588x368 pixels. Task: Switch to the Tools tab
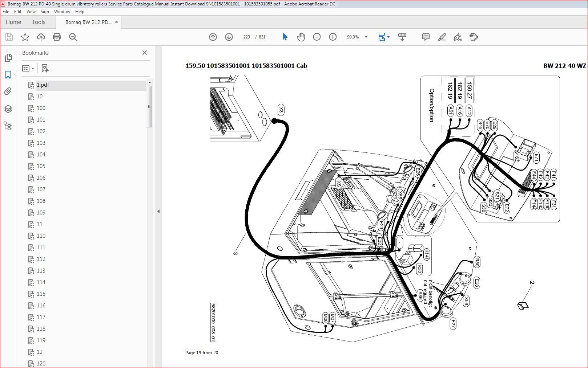point(39,22)
